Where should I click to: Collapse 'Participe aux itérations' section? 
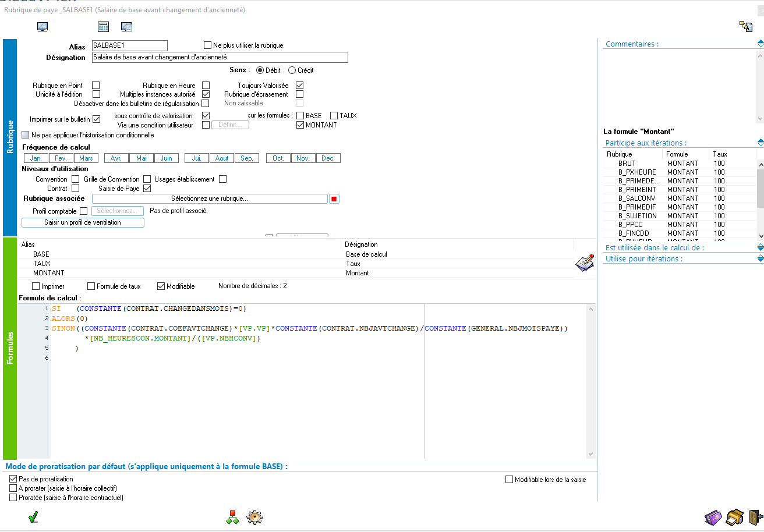(761, 143)
